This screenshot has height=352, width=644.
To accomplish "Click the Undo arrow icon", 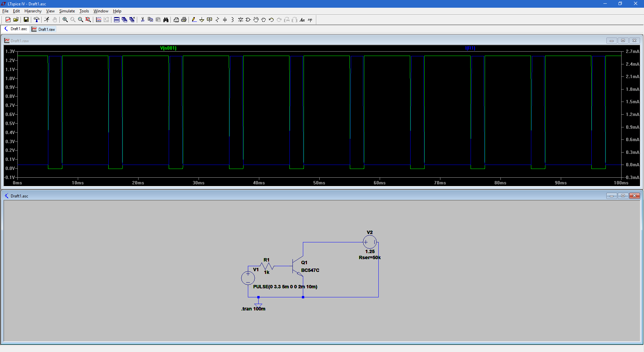I will pos(271,20).
